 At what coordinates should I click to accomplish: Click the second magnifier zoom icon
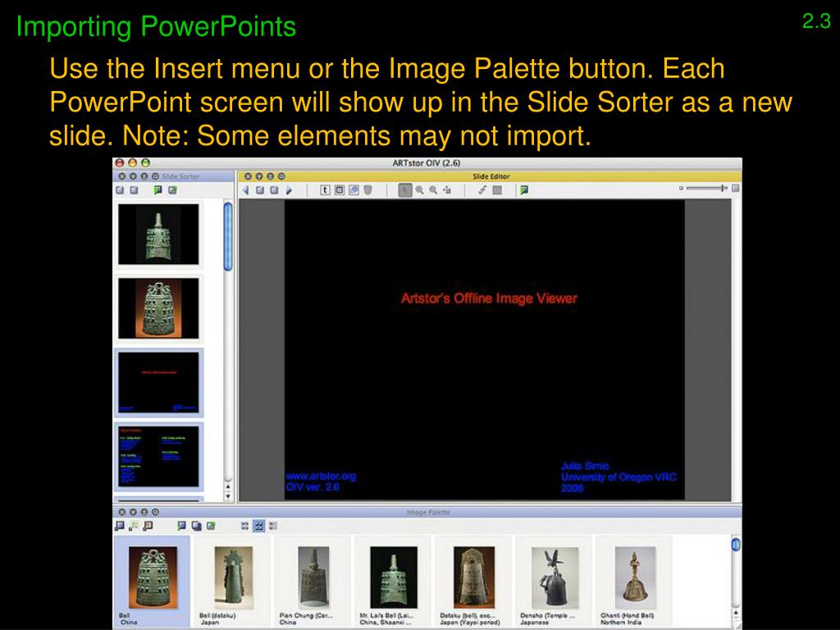[433, 190]
